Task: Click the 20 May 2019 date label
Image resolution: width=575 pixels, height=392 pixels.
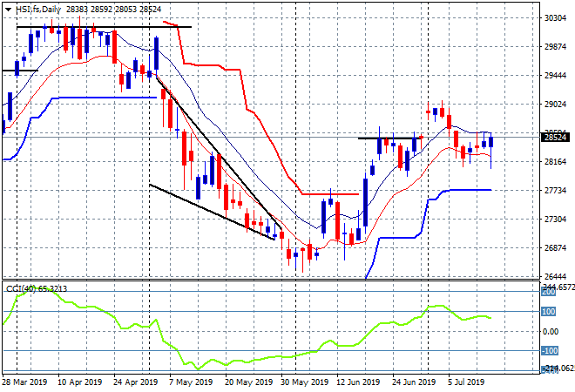Action: pyautogui.click(x=248, y=382)
